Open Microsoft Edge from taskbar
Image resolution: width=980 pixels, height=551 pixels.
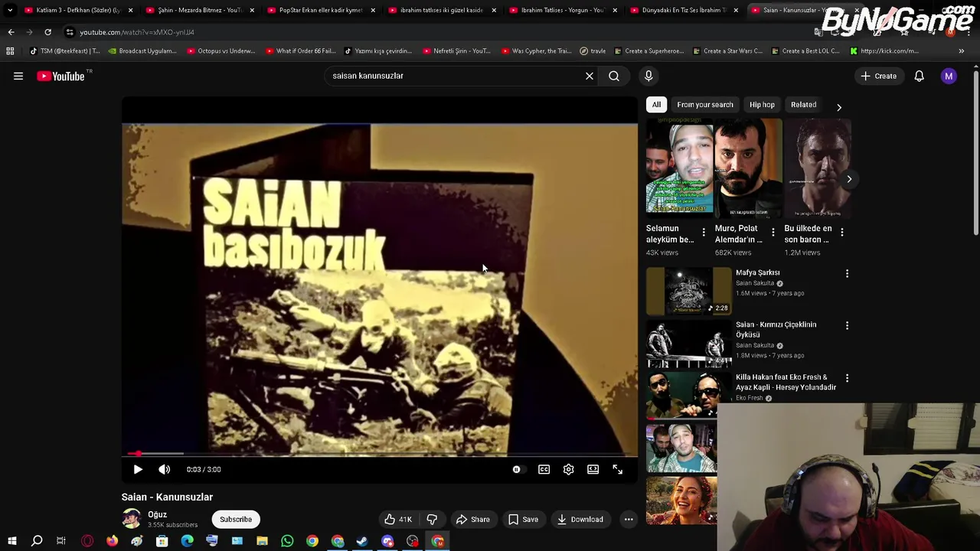pos(187,542)
